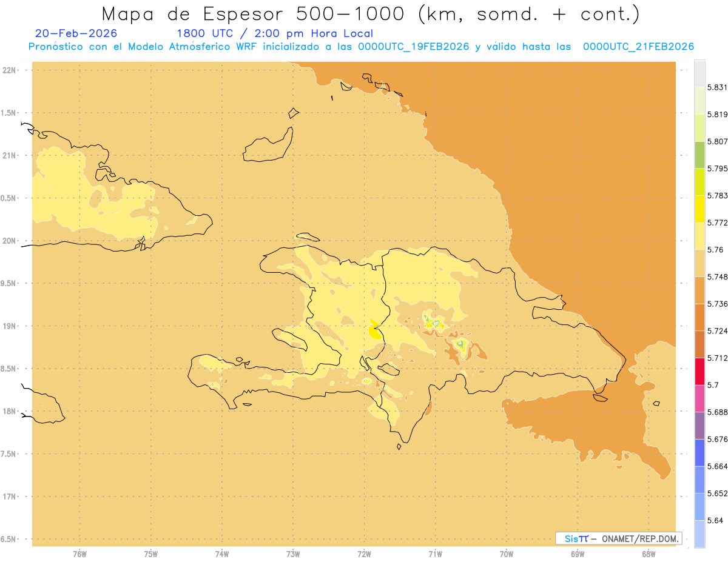Click the 19N latitude axis label
Screen dimensions: 728x562
[x=10, y=326]
